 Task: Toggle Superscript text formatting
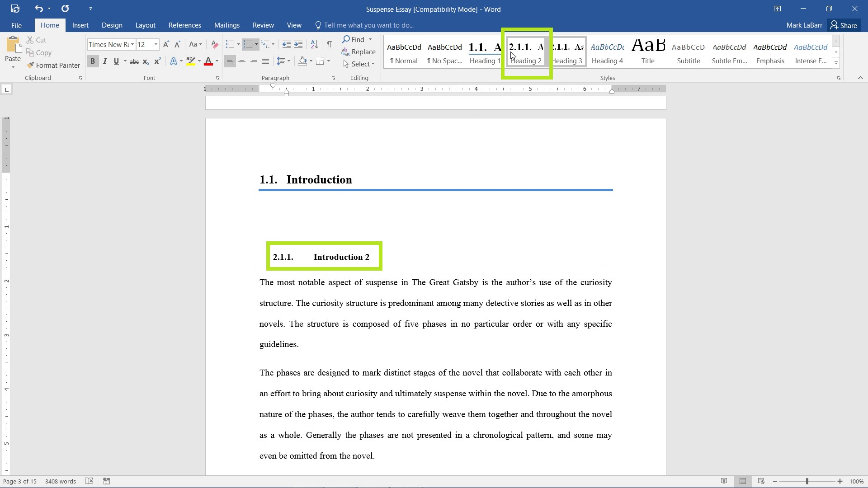pyautogui.click(x=156, y=61)
